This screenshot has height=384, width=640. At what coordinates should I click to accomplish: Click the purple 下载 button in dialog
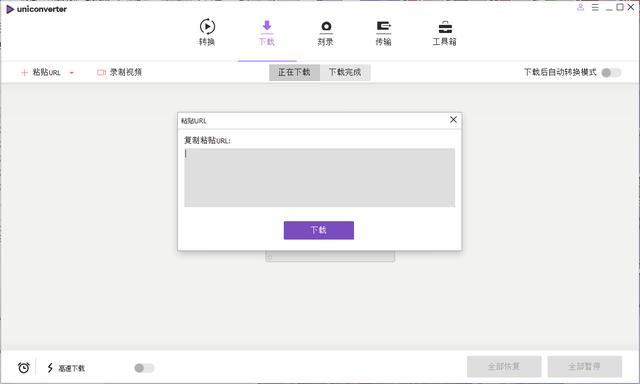point(319,230)
